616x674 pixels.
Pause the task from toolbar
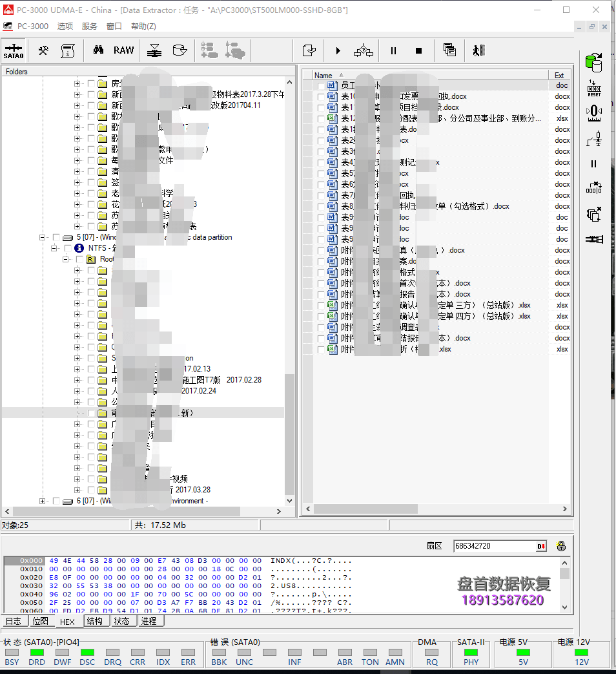click(x=393, y=50)
